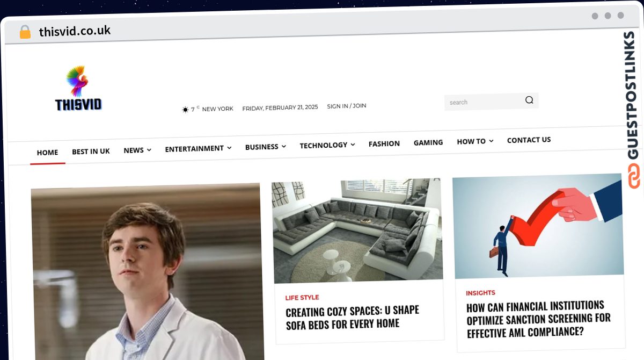
Task: Select the Life Style category label
Action: [x=302, y=297]
